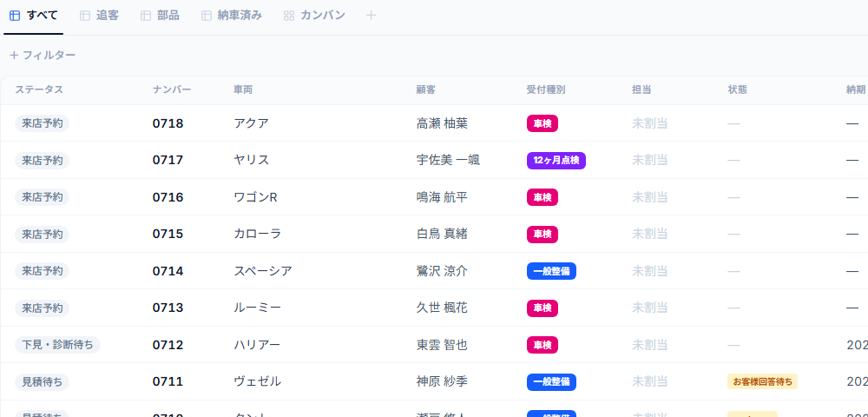Click the 一般整備 tag on the スペーシア row
This screenshot has width=868, height=417.
click(551, 271)
